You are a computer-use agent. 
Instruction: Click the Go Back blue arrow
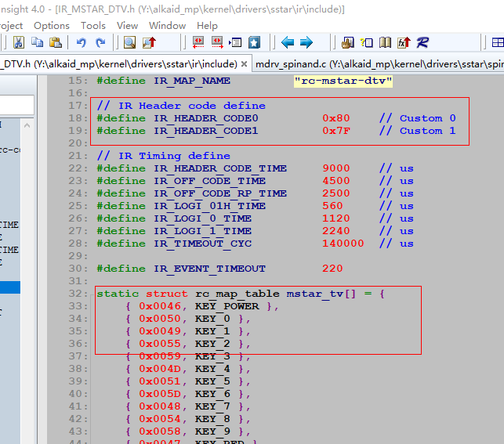tap(288, 42)
